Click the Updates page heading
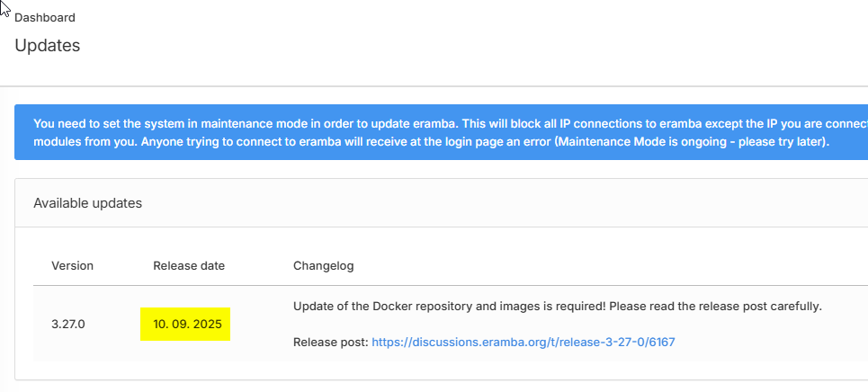 click(48, 45)
